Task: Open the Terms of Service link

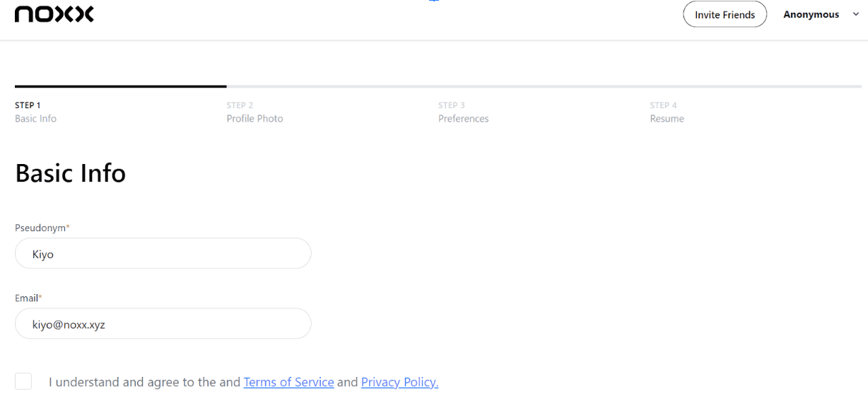Action: click(x=288, y=383)
